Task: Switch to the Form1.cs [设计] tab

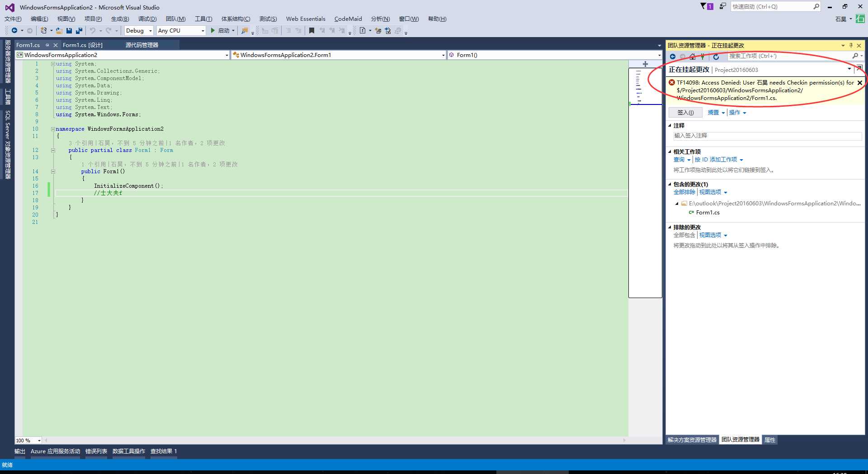Action: (83, 45)
